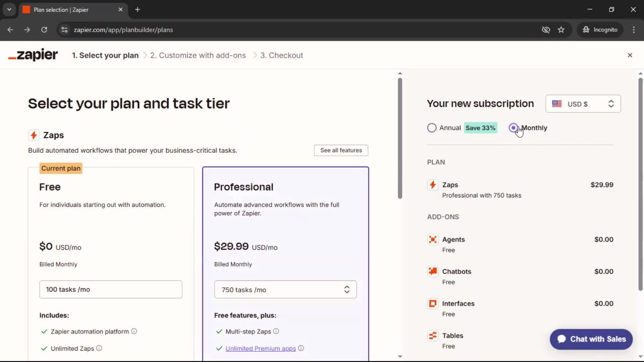Open the 750 tasks /mo tier dropdown
This screenshot has width=644, height=362.
tap(285, 290)
